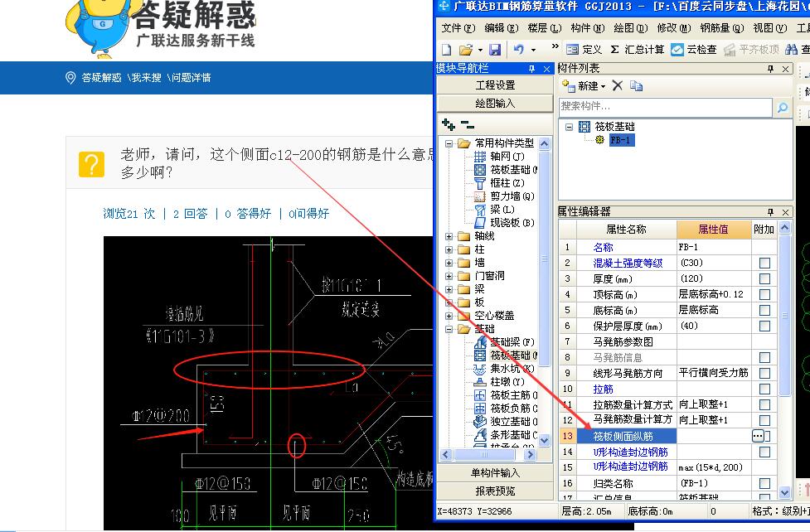Image resolution: width=810 pixels, height=532 pixels.
Task: Pin the 模块导航栏 panel
Action: [x=531, y=69]
